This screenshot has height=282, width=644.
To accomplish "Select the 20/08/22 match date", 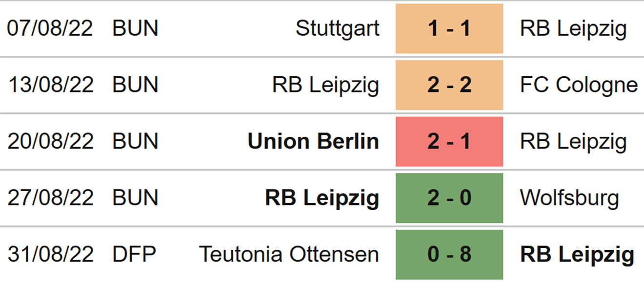I will pos(50,142).
